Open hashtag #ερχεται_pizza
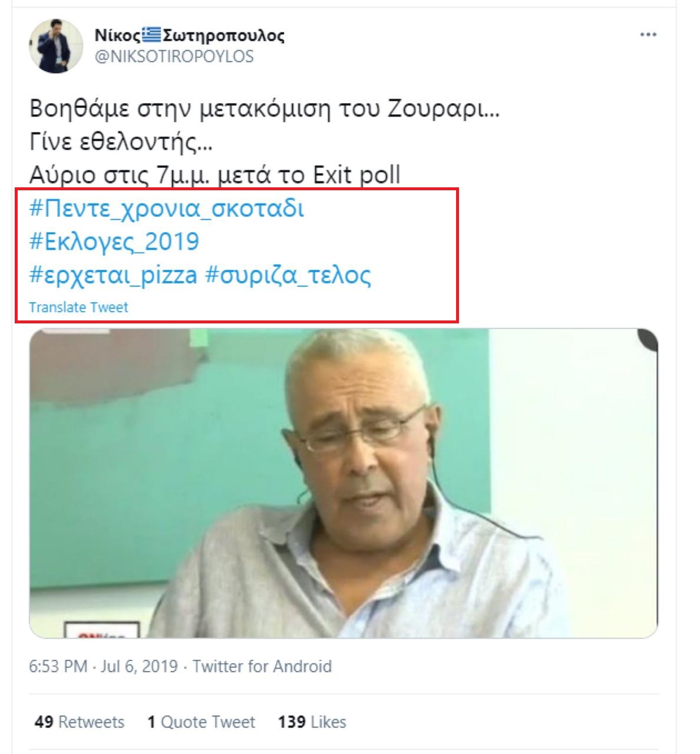 113,275
